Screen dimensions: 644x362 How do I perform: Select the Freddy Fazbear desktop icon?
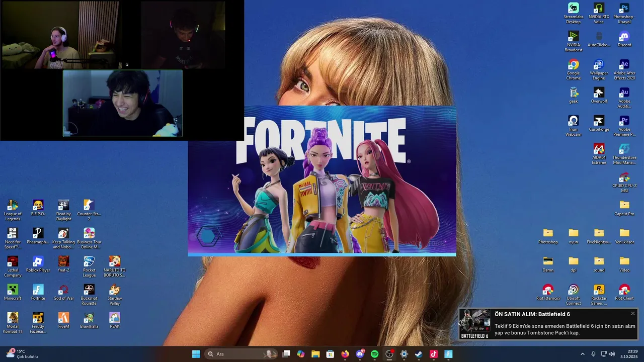click(x=38, y=323)
